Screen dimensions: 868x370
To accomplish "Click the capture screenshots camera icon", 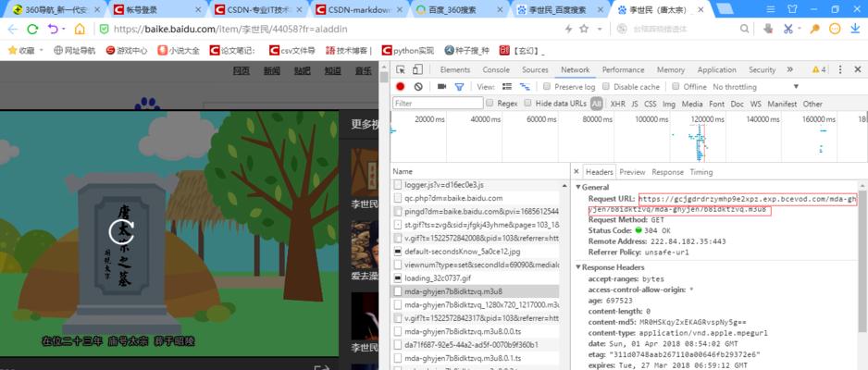I will pos(441,87).
